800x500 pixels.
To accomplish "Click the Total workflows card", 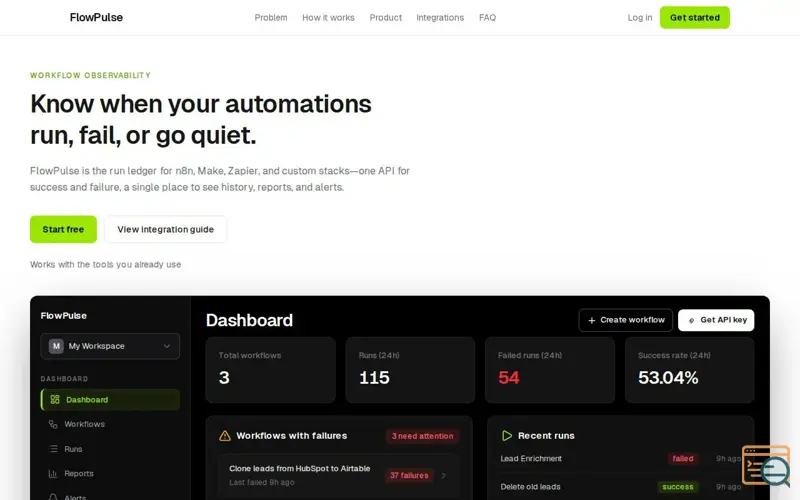I will coord(270,370).
